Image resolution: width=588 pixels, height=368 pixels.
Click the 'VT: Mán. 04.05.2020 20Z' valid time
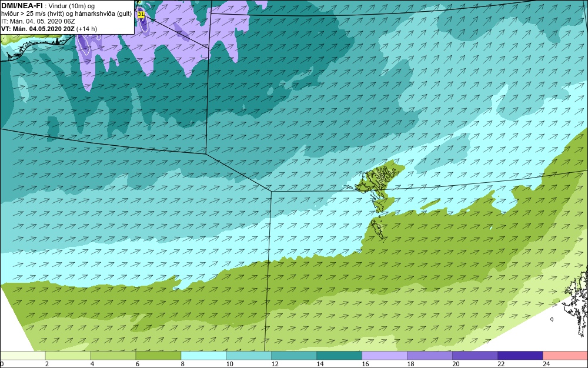point(38,29)
